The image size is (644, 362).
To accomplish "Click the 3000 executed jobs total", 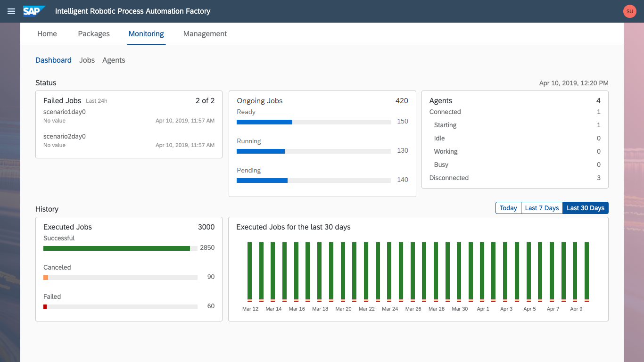I will 206,227.
